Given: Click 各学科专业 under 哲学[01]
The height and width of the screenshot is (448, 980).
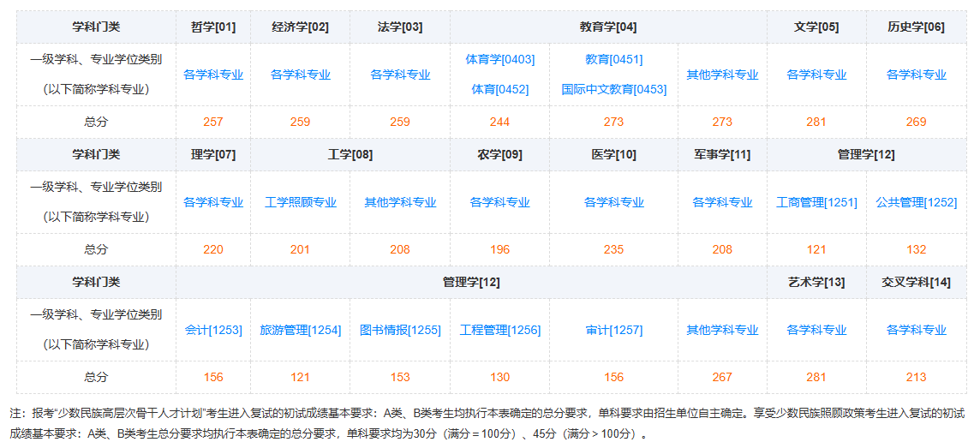Looking at the screenshot, I should [213, 75].
